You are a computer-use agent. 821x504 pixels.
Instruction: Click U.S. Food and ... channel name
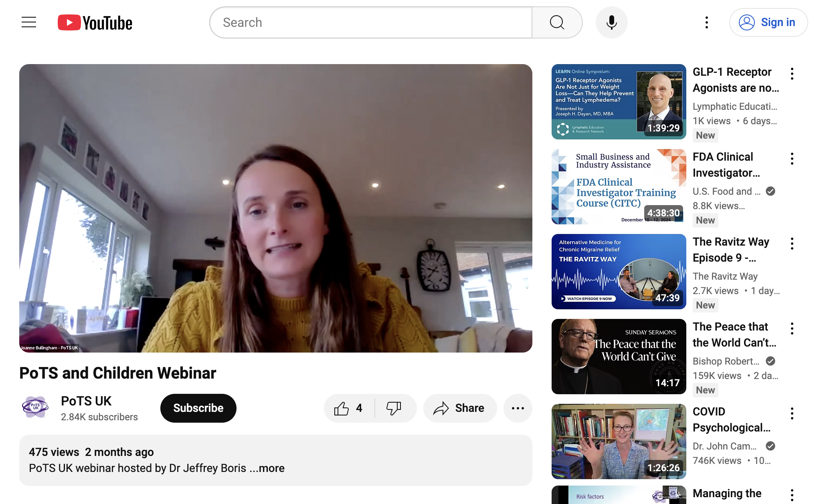[x=726, y=192]
